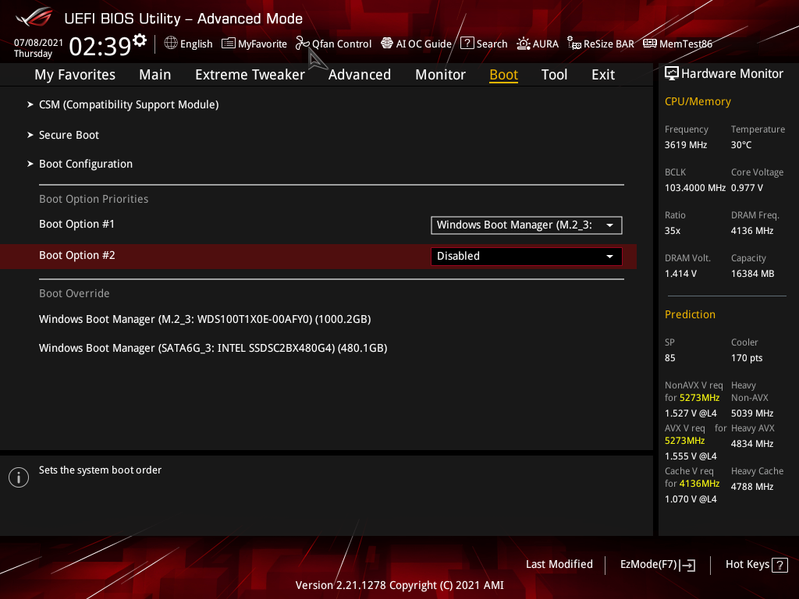
Task: Click the Hardware Monitor heading
Action: (x=732, y=74)
